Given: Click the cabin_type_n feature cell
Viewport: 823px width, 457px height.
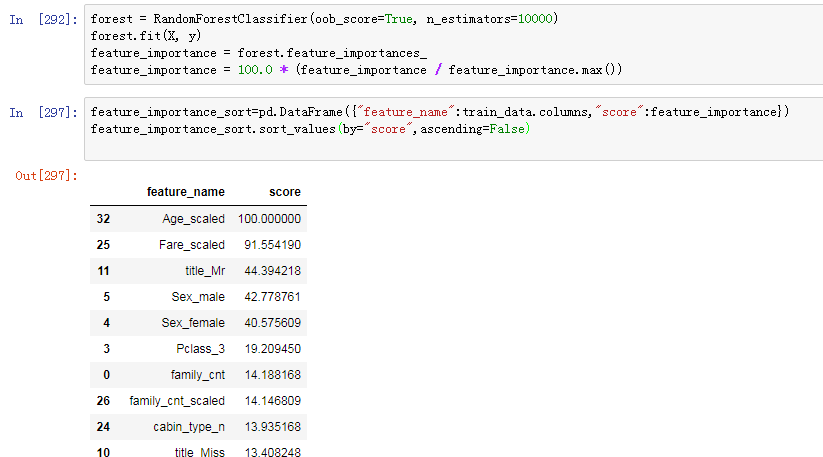Looking at the screenshot, I should (189, 427).
